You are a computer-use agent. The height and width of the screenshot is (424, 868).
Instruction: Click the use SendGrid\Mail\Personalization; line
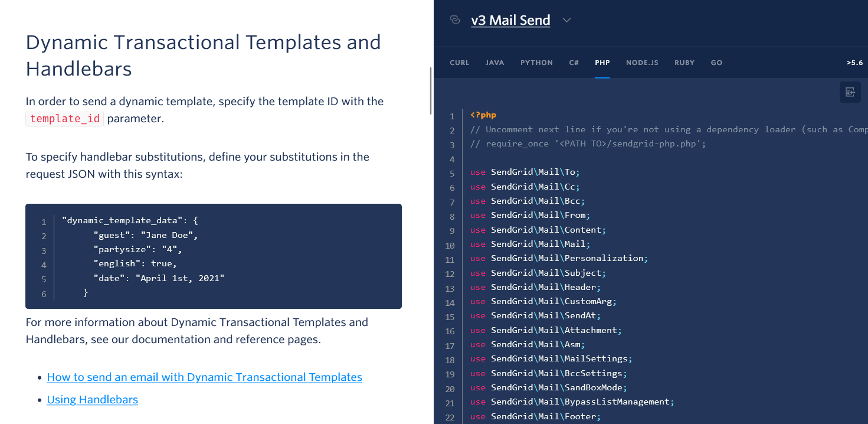click(559, 258)
